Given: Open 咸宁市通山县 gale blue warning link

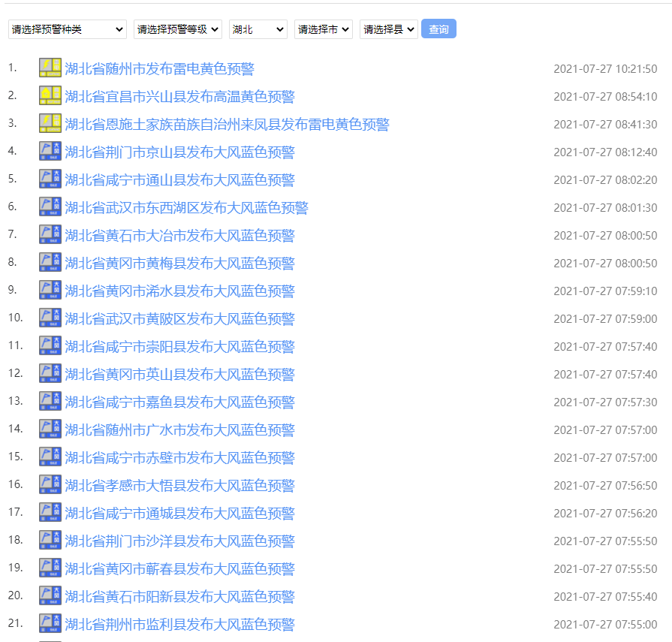Looking at the screenshot, I should [180, 180].
